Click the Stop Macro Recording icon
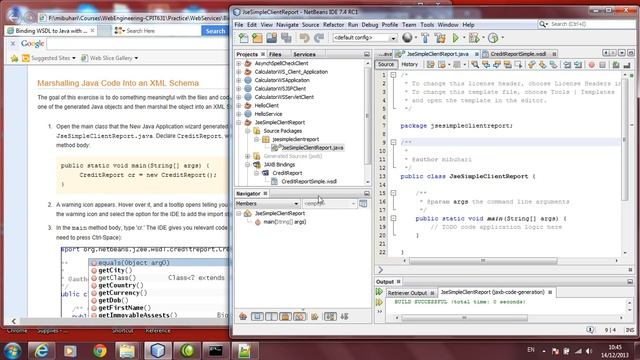Image resolution: width=640 pixels, height=360 pixels. pos(602,64)
